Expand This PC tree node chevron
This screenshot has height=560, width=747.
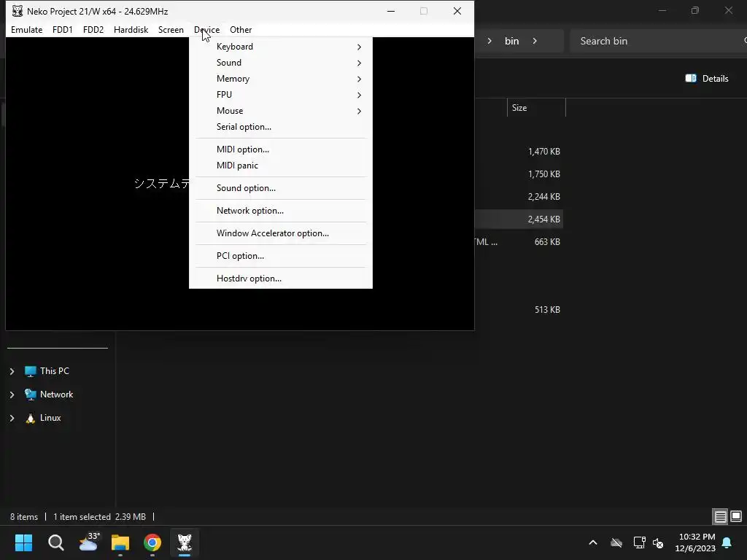pos(12,371)
